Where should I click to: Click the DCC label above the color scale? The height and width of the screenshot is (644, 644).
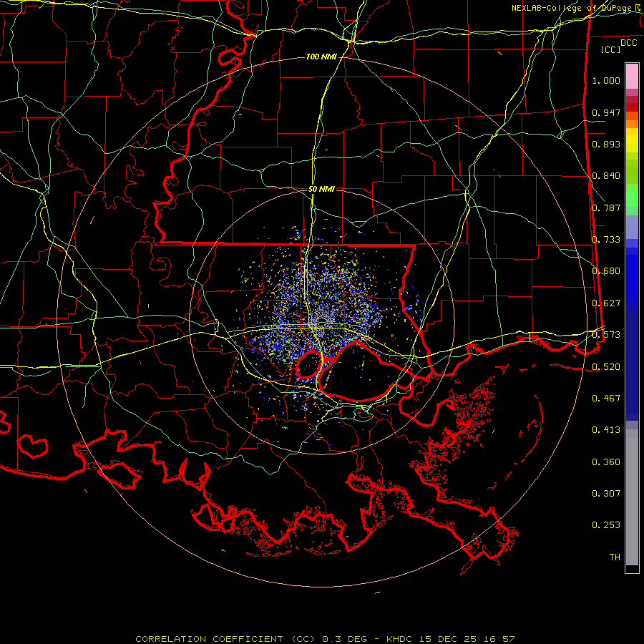point(629,43)
